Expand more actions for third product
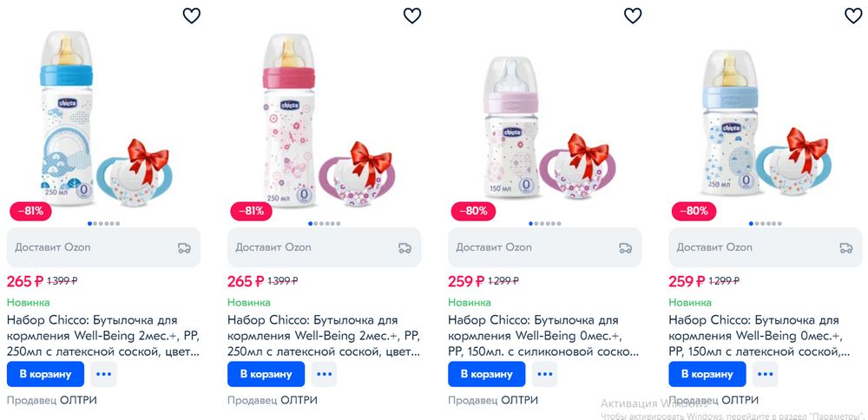The width and height of the screenshot is (868, 420). click(544, 374)
